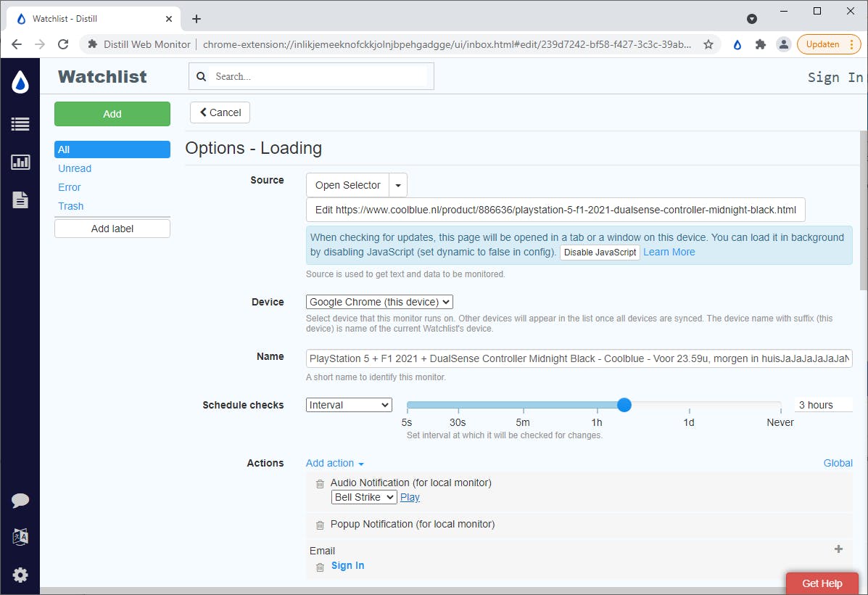Open the tab search dropdown in Chrome

coord(752,19)
